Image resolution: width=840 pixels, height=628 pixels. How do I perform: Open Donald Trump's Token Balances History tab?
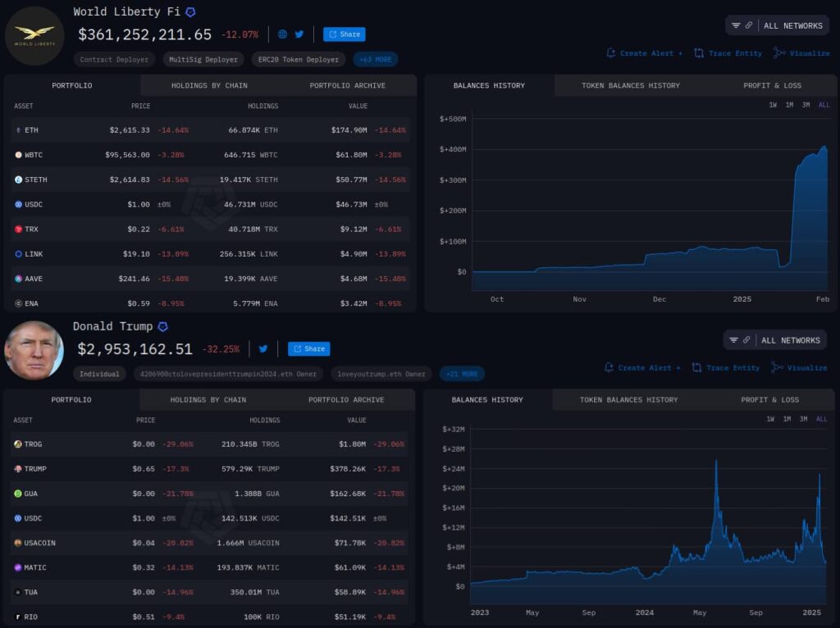[629, 399]
